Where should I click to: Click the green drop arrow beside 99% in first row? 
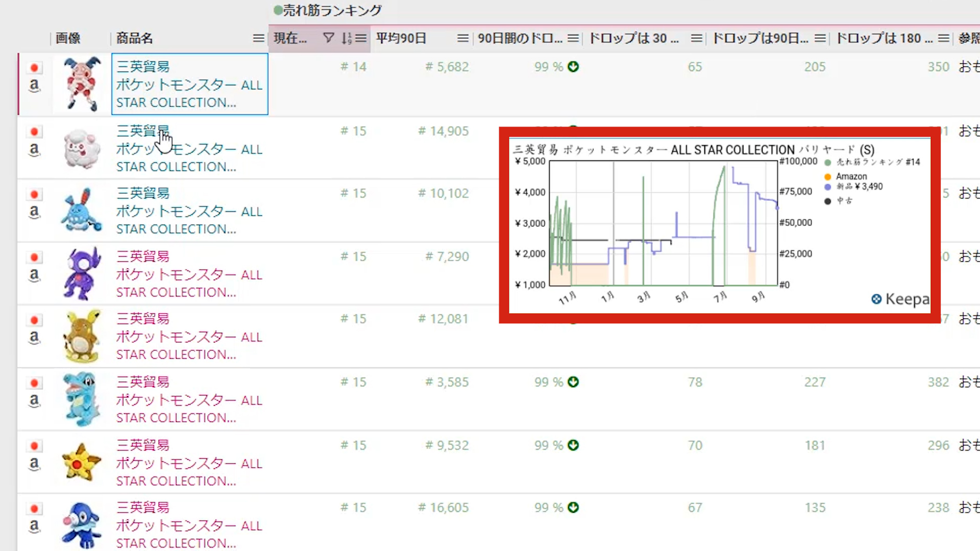click(573, 67)
